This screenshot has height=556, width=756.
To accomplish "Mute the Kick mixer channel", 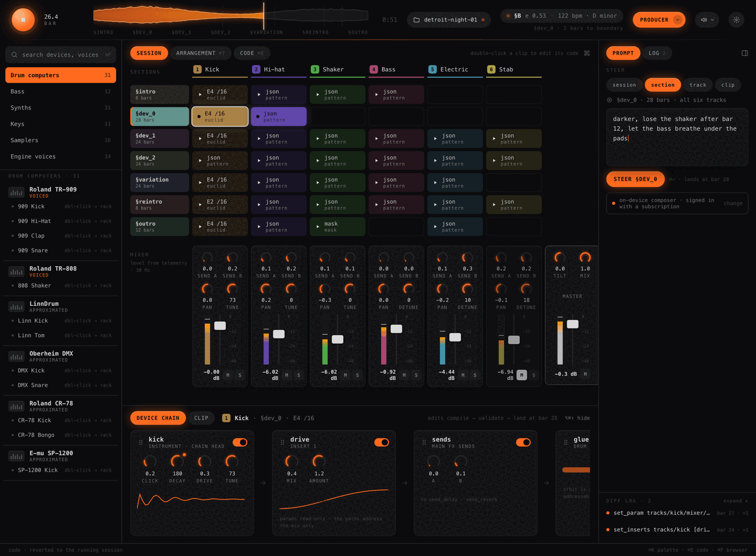I will (228, 375).
